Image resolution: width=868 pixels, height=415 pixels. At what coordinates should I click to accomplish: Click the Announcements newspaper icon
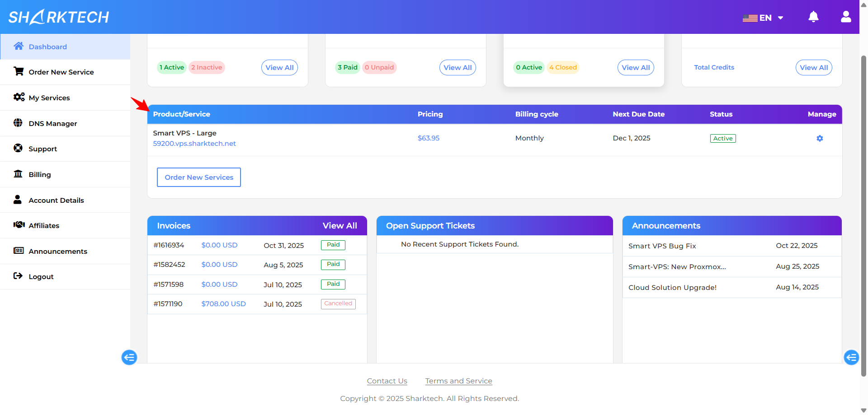[x=19, y=251]
